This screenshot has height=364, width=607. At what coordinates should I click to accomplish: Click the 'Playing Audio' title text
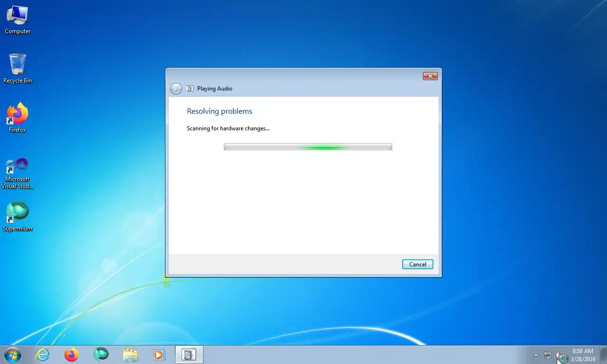215,89
